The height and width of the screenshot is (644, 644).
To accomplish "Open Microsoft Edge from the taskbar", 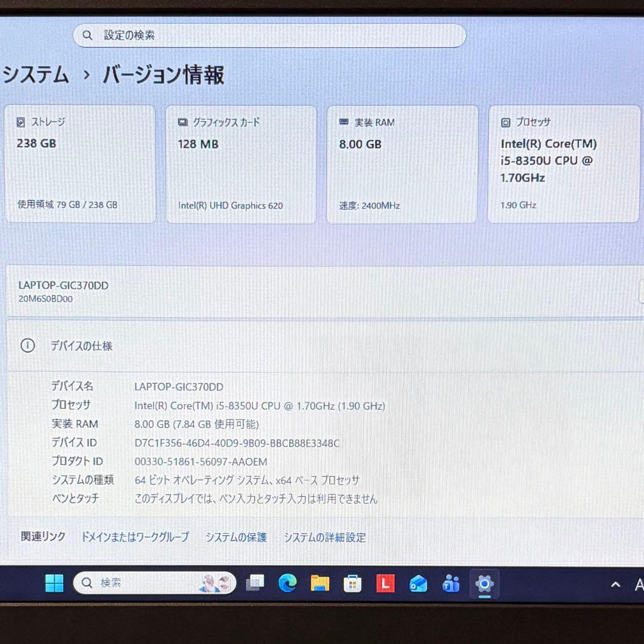I will (288, 584).
